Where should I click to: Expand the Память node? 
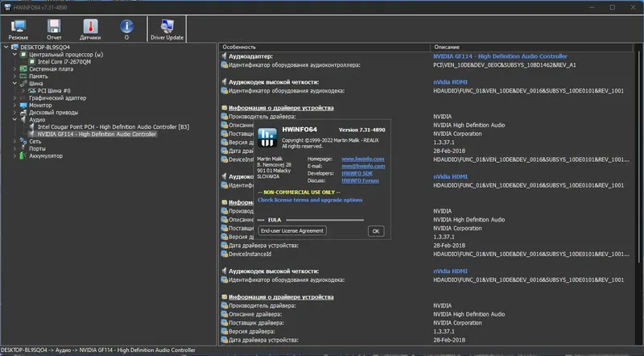tap(14, 76)
